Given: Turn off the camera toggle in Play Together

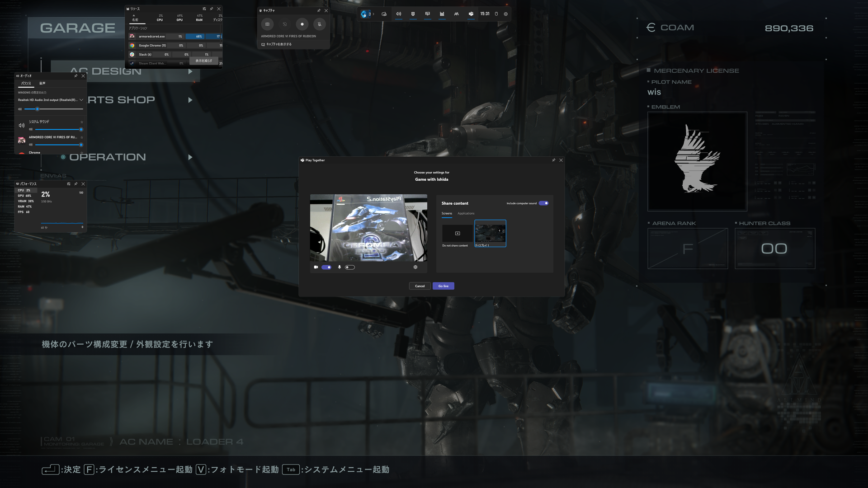Looking at the screenshot, I should tap(326, 267).
